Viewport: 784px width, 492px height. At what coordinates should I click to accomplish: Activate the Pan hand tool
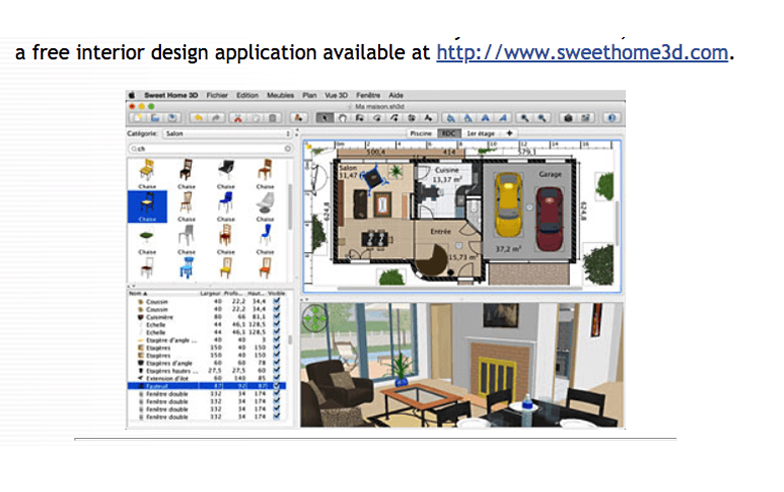tap(342, 118)
